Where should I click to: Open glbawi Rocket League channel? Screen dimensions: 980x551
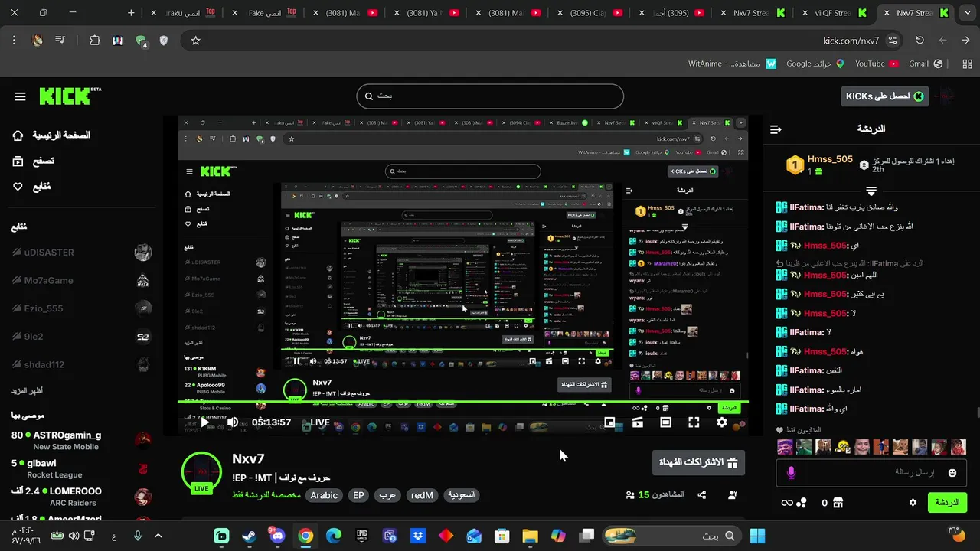click(x=81, y=468)
